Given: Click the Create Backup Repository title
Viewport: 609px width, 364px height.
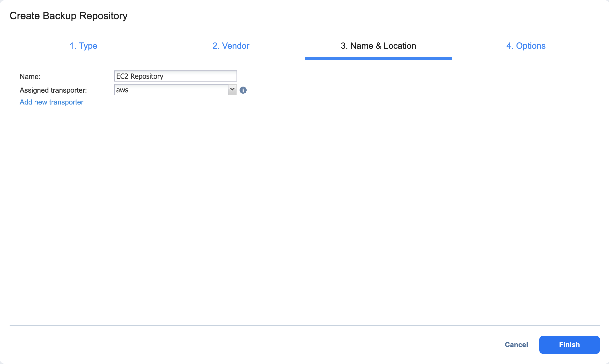Looking at the screenshot, I should [68, 16].
